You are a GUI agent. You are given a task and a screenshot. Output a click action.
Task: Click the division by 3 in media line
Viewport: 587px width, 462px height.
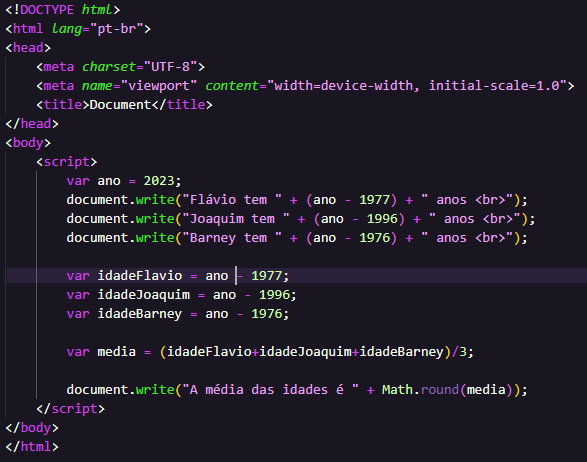459,352
